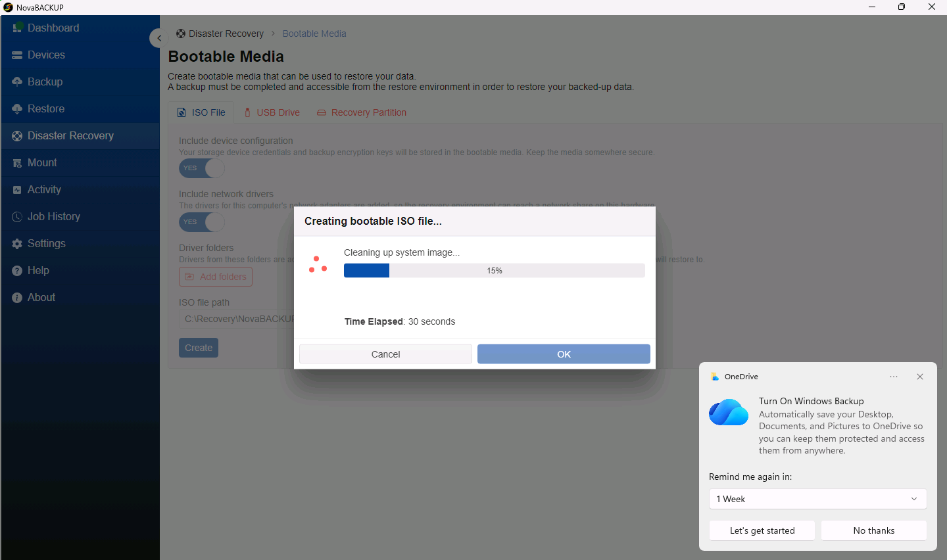This screenshot has height=560, width=947.
Task: Select the Mount icon in sidebar
Action: 17,163
